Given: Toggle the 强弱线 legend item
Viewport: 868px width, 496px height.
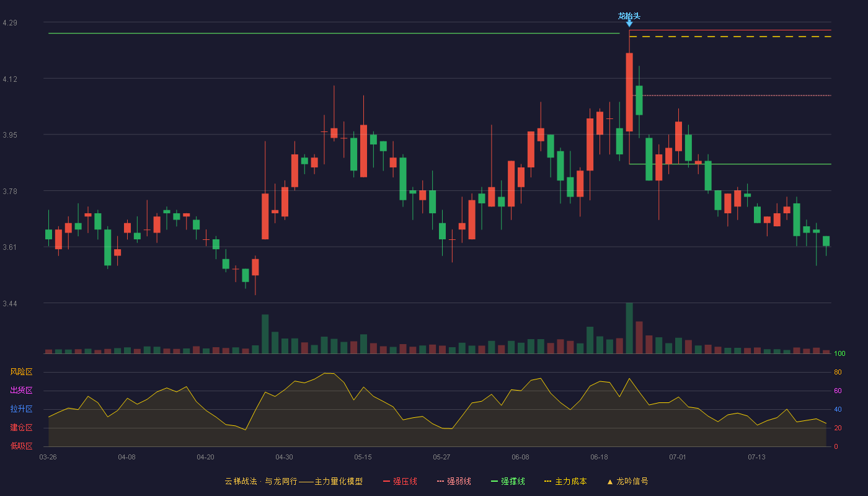Looking at the screenshot, I should coord(454,481).
